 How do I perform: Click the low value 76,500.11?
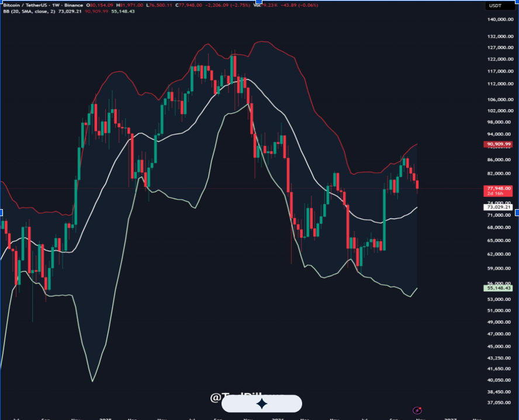(161, 5)
